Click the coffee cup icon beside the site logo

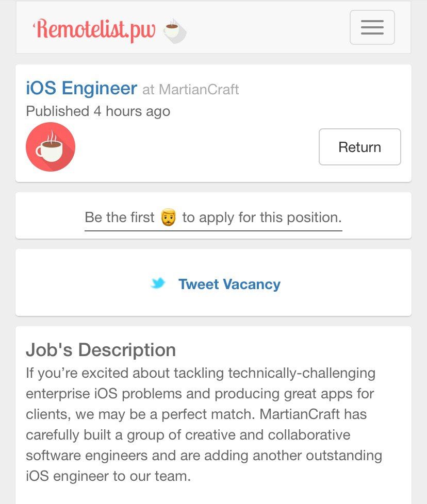click(x=174, y=31)
